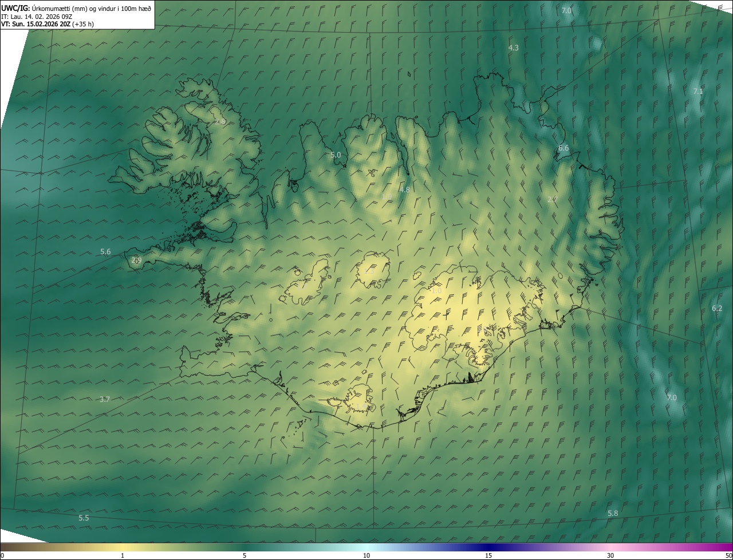Viewport: 733px width, 560px height.
Task: Click the 3.7 value label on the map
Action: (x=104, y=399)
